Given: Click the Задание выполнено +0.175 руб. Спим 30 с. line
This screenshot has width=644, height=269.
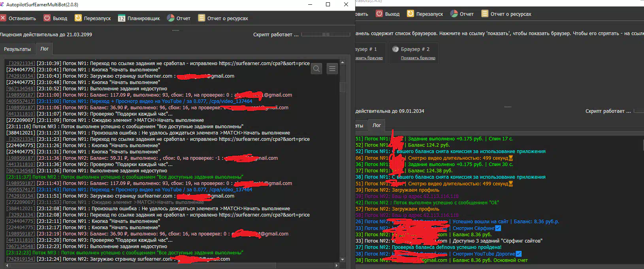Looking at the screenshot, I should click(x=434, y=164).
